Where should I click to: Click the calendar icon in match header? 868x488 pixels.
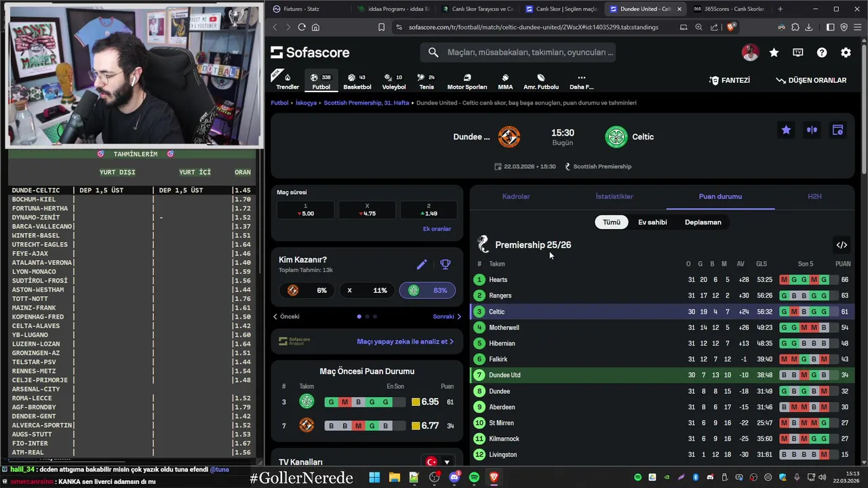pos(837,130)
